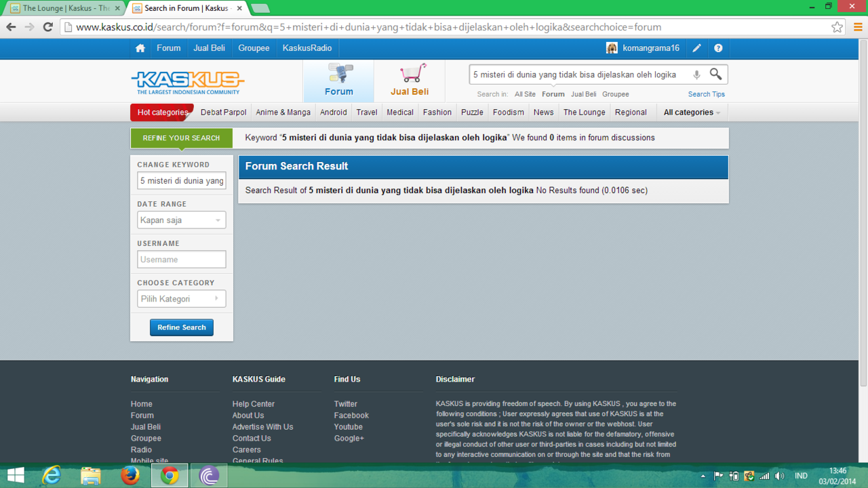The width and height of the screenshot is (868, 488).
Task: Open Groupee top menu item
Action: pos(254,48)
